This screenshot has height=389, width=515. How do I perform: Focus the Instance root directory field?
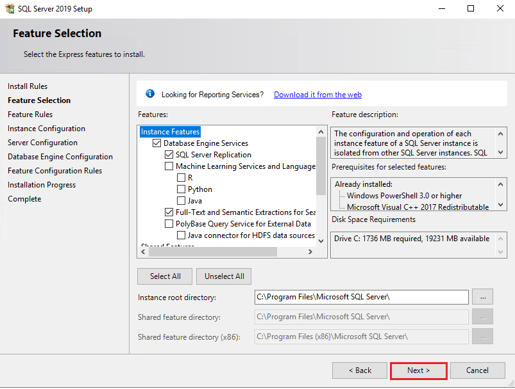[x=361, y=297]
